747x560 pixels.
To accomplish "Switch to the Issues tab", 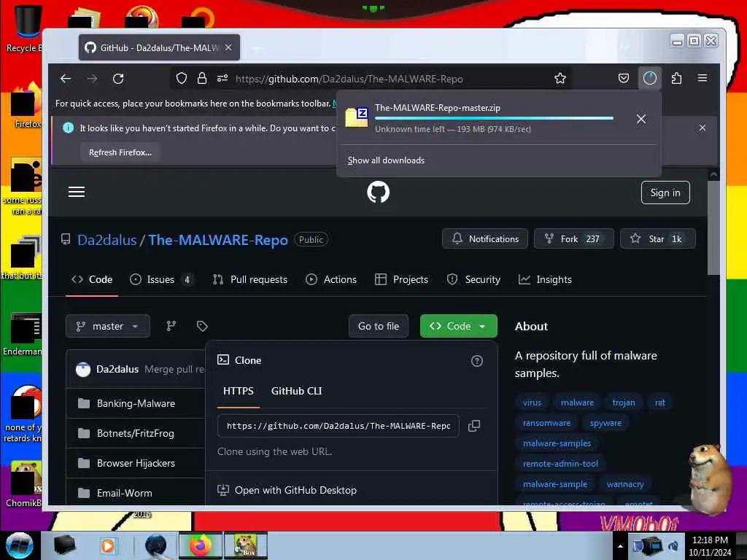I will pos(160,279).
